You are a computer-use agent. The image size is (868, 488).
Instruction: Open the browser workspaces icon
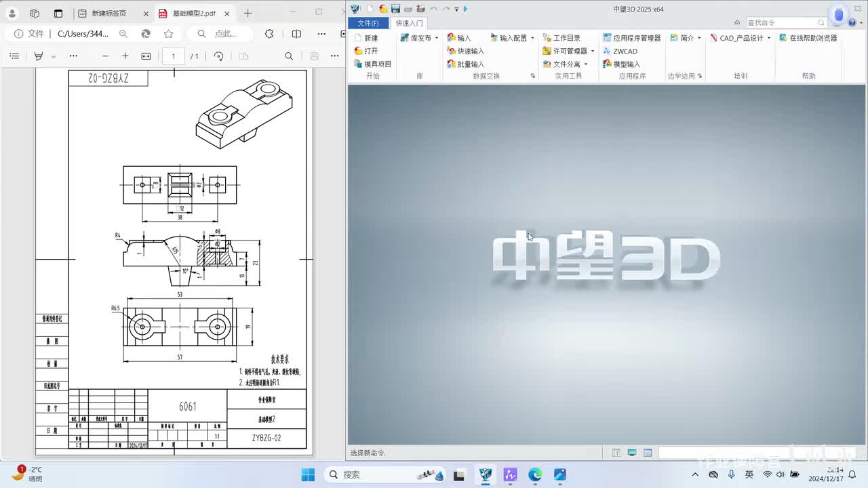click(35, 13)
